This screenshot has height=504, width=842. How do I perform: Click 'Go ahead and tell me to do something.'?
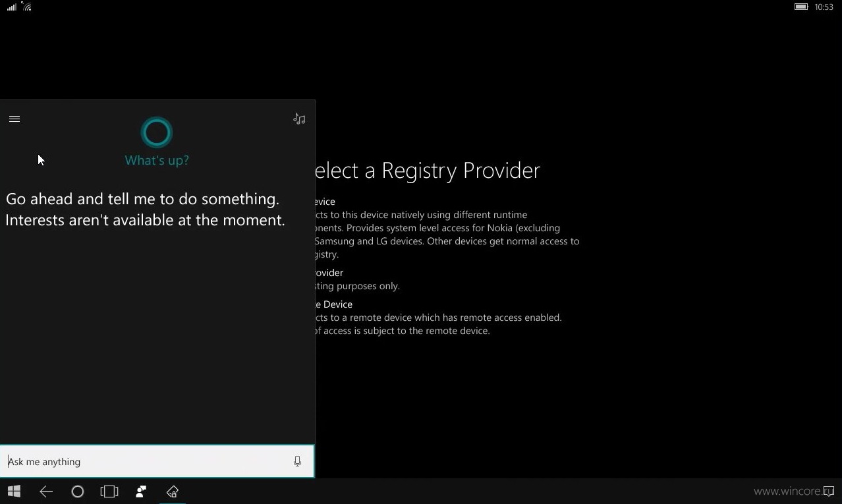pyautogui.click(x=142, y=199)
